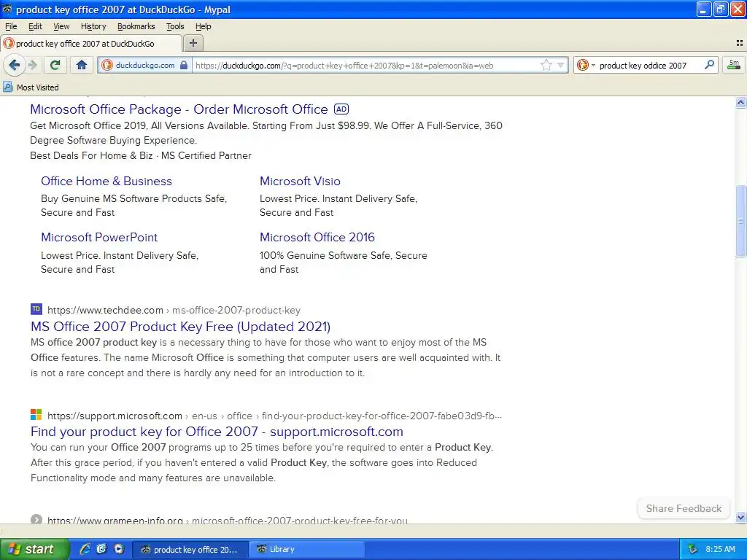Viewport: 747px width, 560px height.
Task: Open the Tools menu
Action: [175, 26]
